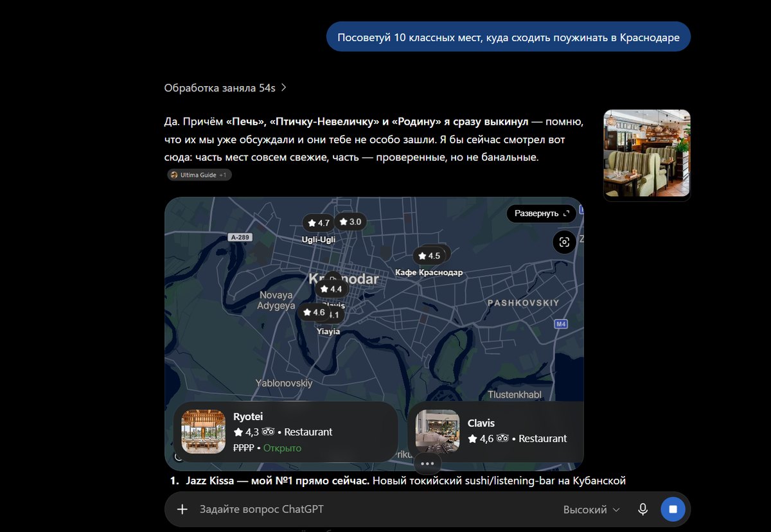Click the 'Ugli-Ugli' map label
This screenshot has width=771, height=532.
pyautogui.click(x=319, y=240)
